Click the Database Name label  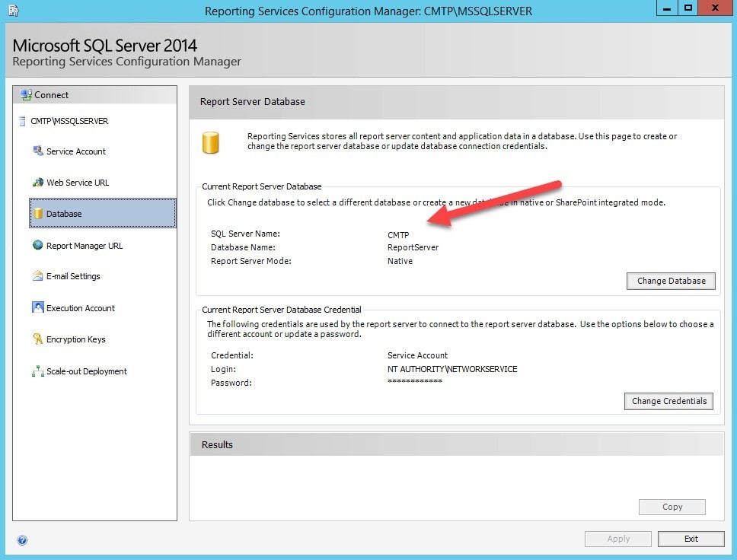(243, 247)
